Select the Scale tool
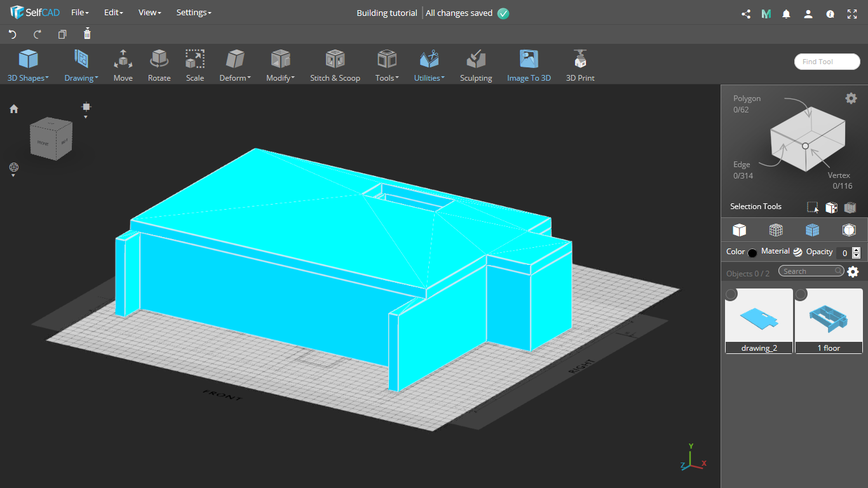The height and width of the screenshot is (488, 868). point(195,66)
